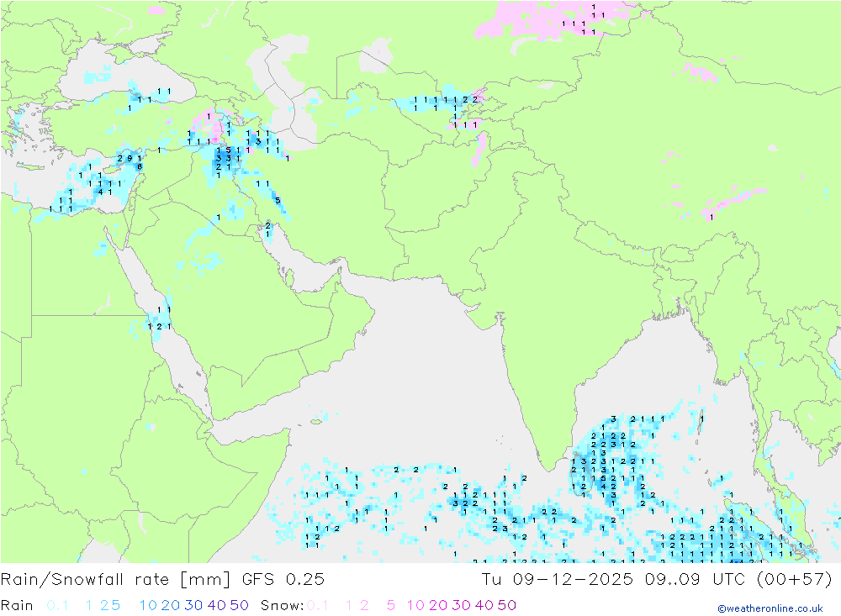841x616 pixels.
Task: Click the 'Rain' legend label
Action: click(17, 605)
